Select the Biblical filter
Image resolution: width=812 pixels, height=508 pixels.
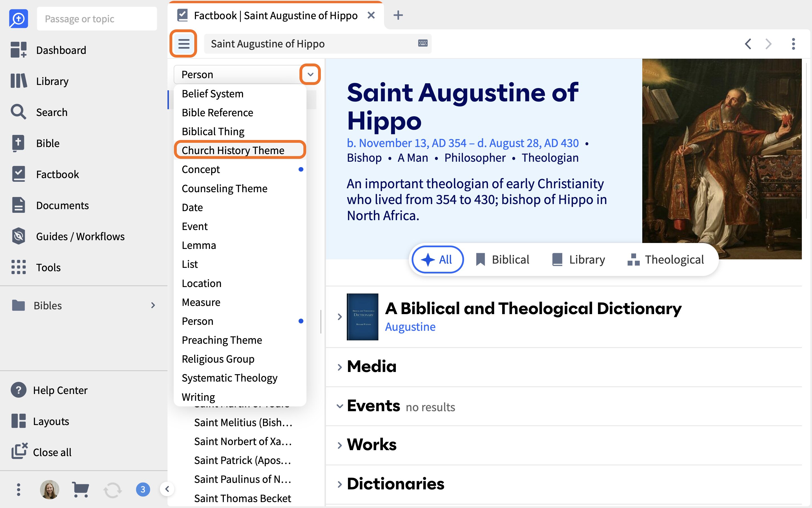coord(502,259)
